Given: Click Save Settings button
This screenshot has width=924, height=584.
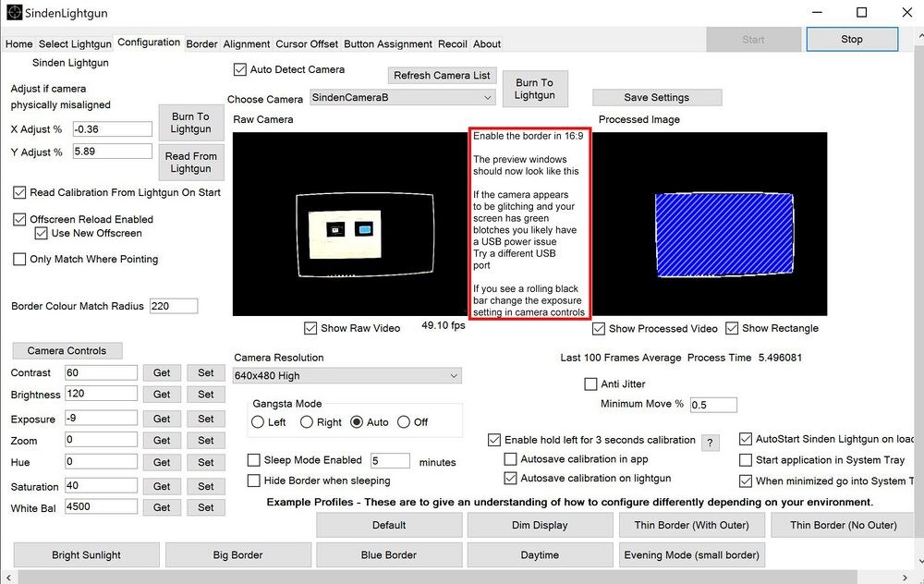Looking at the screenshot, I should click(656, 97).
